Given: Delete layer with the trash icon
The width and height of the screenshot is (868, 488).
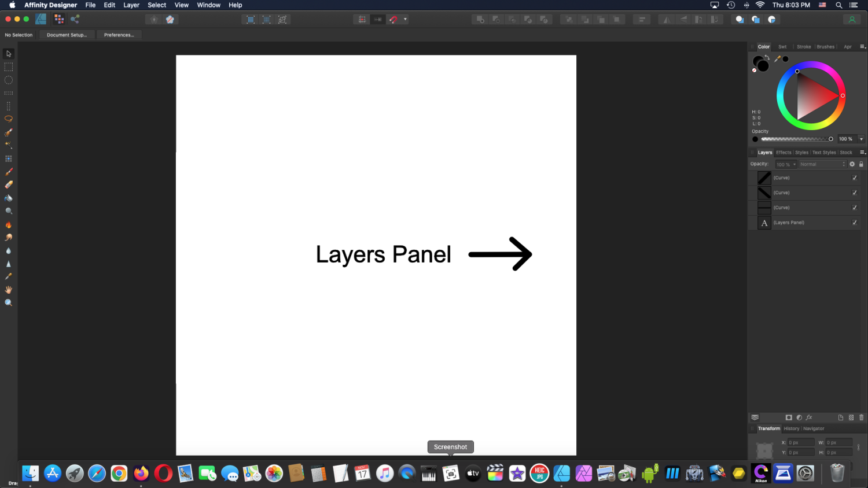Looking at the screenshot, I should point(862,417).
